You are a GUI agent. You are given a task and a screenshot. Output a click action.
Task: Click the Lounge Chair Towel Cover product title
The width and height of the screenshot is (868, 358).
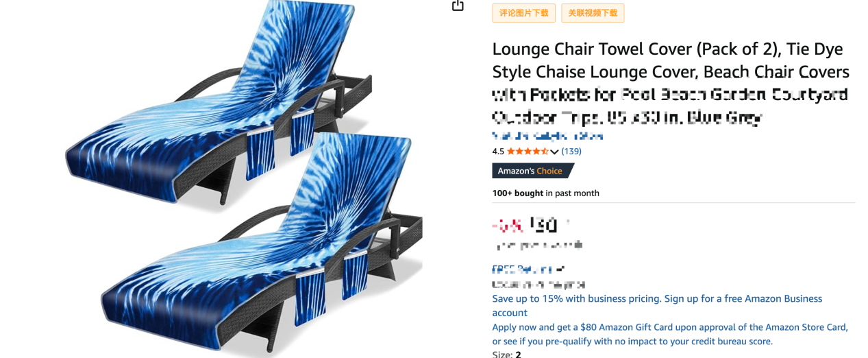tap(671, 83)
